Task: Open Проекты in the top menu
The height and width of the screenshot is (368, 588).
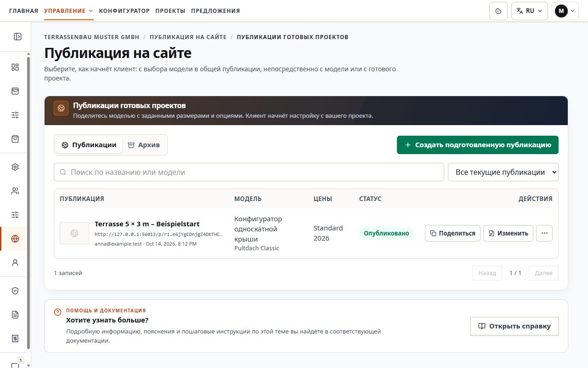Action: coord(170,11)
